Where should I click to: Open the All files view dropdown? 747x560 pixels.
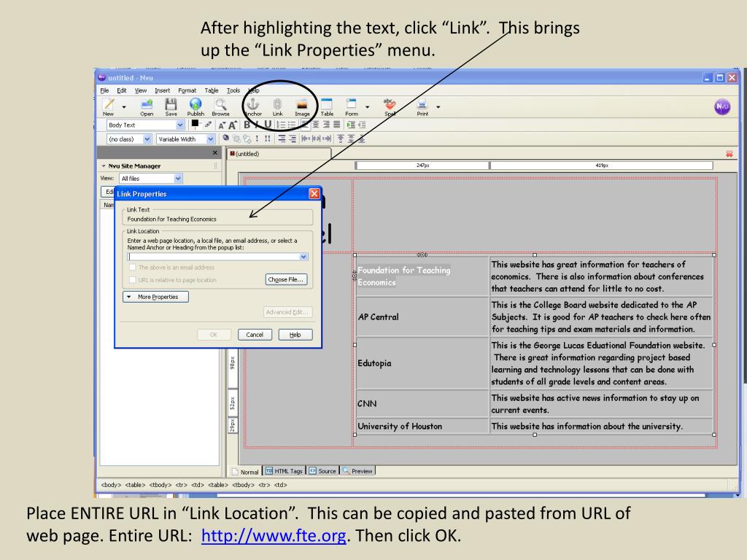tap(178, 179)
